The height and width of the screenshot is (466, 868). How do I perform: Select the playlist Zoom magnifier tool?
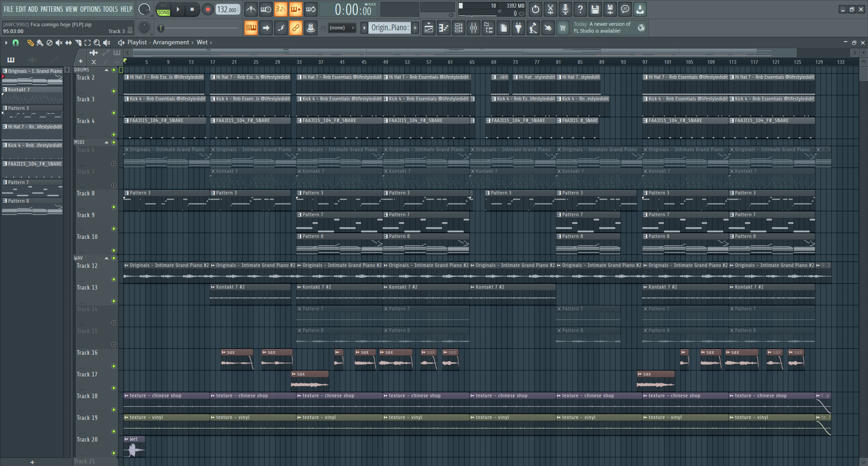(97, 43)
